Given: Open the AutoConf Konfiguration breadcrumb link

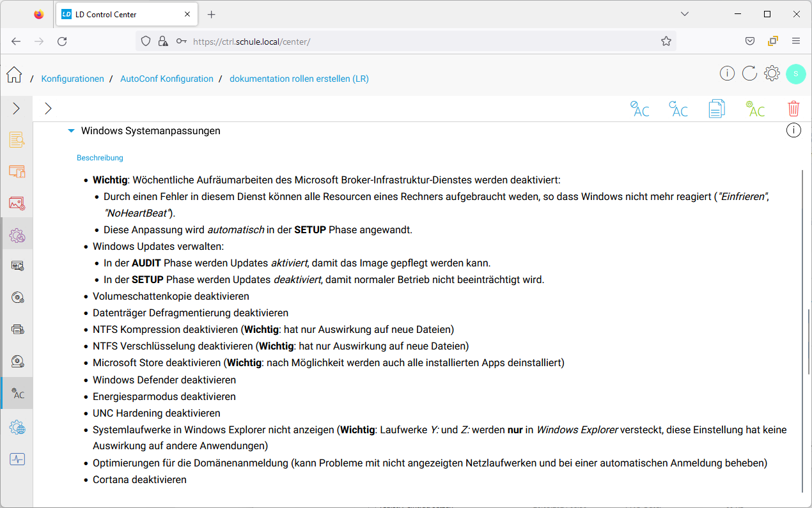Looking at the screenshot, I should click(x=167, y=79).
